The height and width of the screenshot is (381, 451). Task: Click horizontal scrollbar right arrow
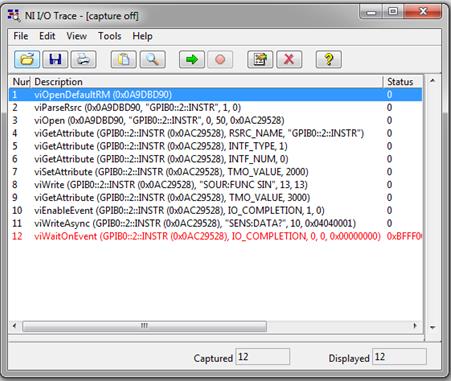point(415,326)
